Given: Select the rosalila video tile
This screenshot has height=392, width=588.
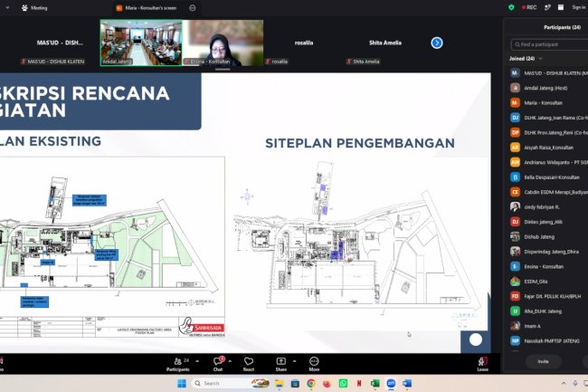Looking at the screenshot, I should coord(304,43).
